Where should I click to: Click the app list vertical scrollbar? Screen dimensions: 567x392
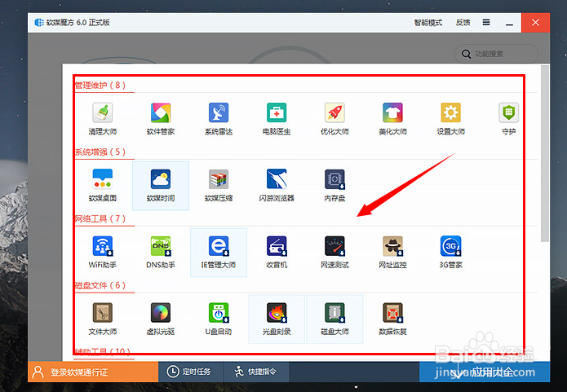point(545,153)
